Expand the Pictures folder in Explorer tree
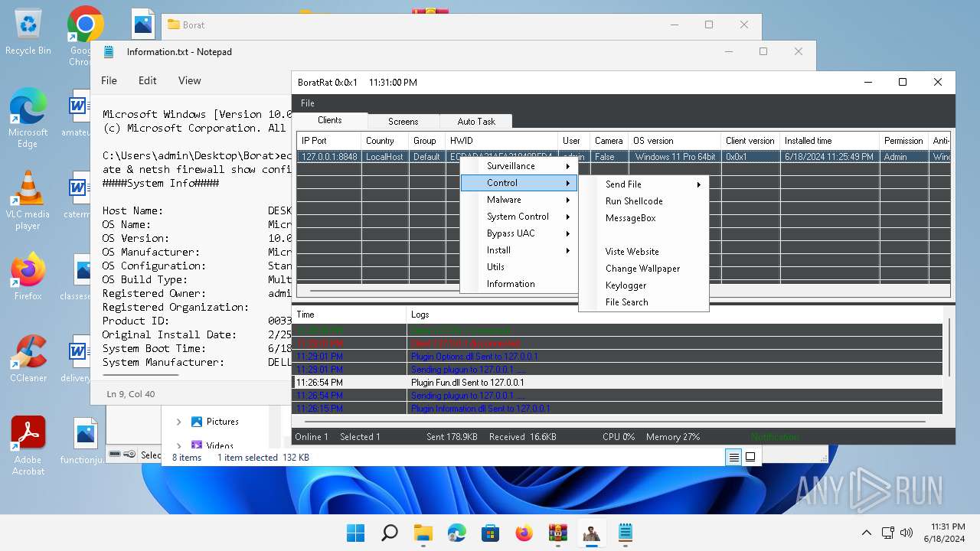980x551 pixels. [x=178, y=422]
